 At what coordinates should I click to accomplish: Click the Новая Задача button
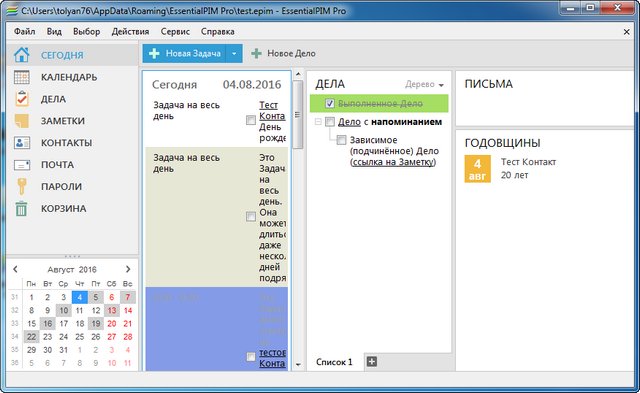(x=184, y=53)
